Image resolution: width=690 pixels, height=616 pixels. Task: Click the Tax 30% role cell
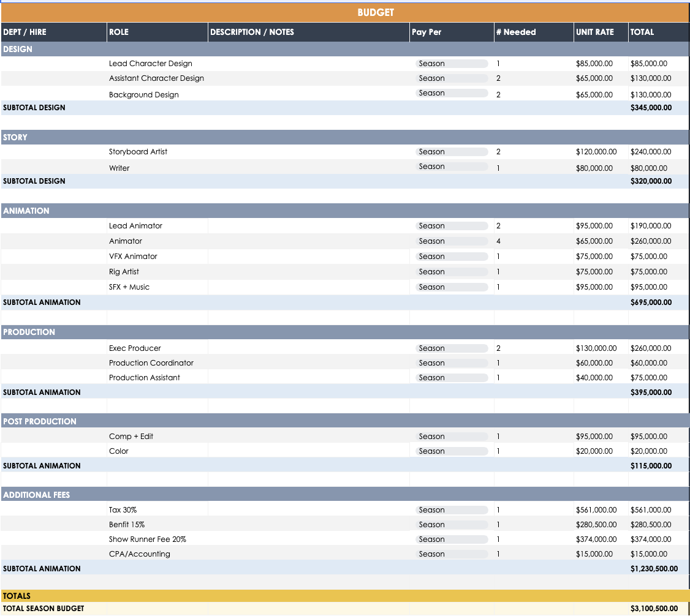157,510
